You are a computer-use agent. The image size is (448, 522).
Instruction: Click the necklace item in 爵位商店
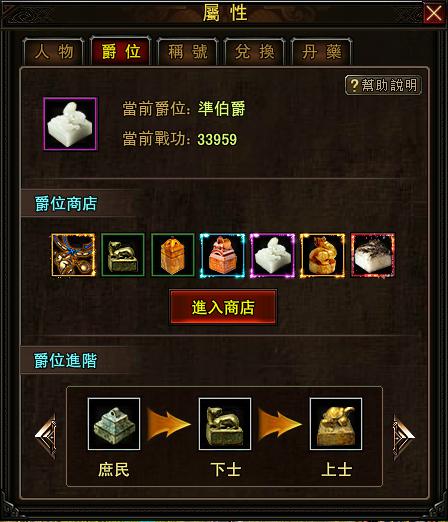[73, 255]
